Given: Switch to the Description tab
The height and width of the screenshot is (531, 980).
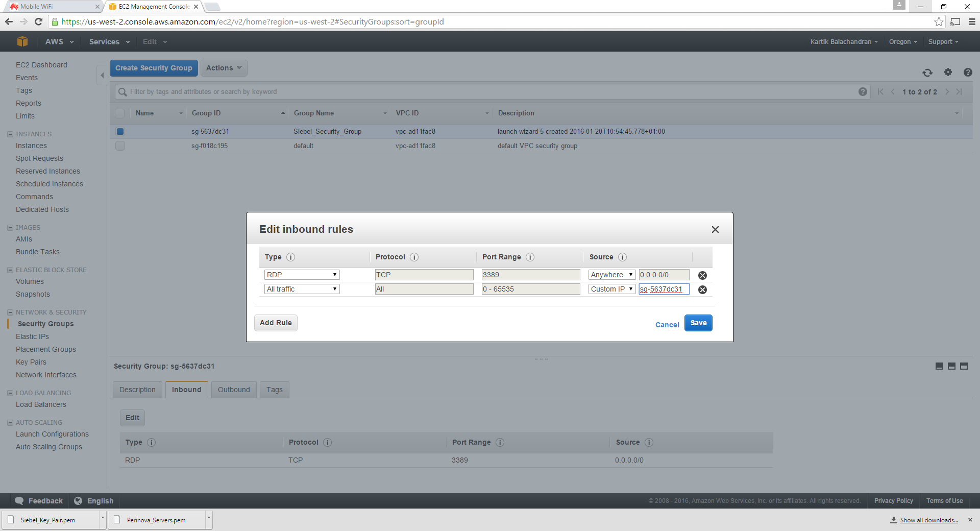Looking at the screenshot, I should (137, 390).
